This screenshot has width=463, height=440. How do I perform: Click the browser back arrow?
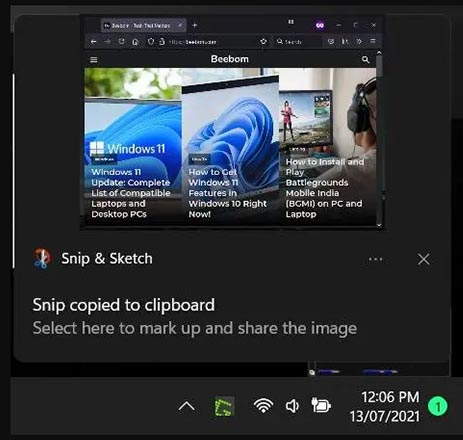coord(94,42)
